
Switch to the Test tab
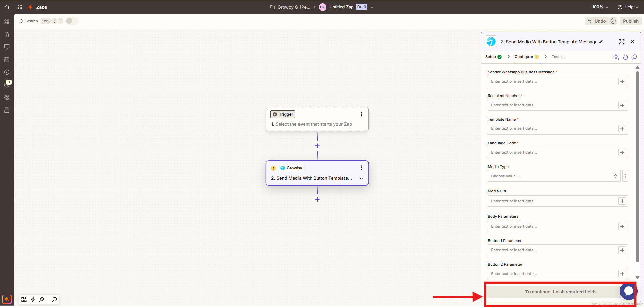point(558,57)
